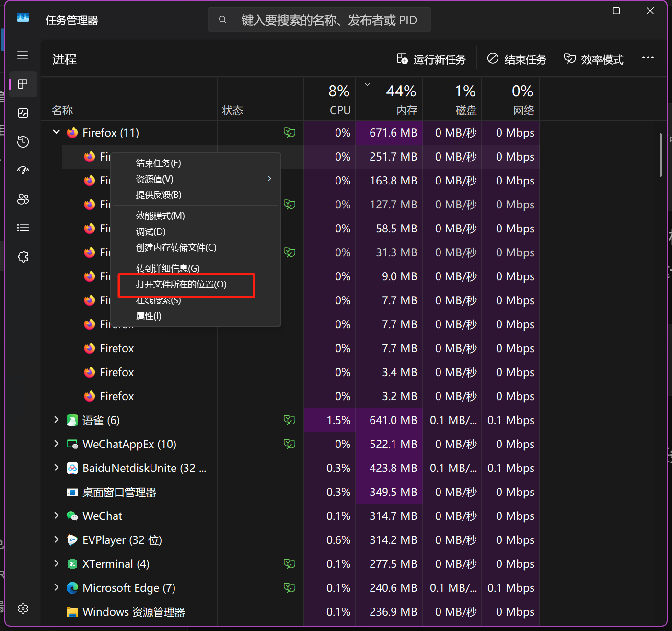Click the 效率模式 toolbar button
The height and width of the screenshot is (631, 672).
pyautogui.click(x=593, y=59)
